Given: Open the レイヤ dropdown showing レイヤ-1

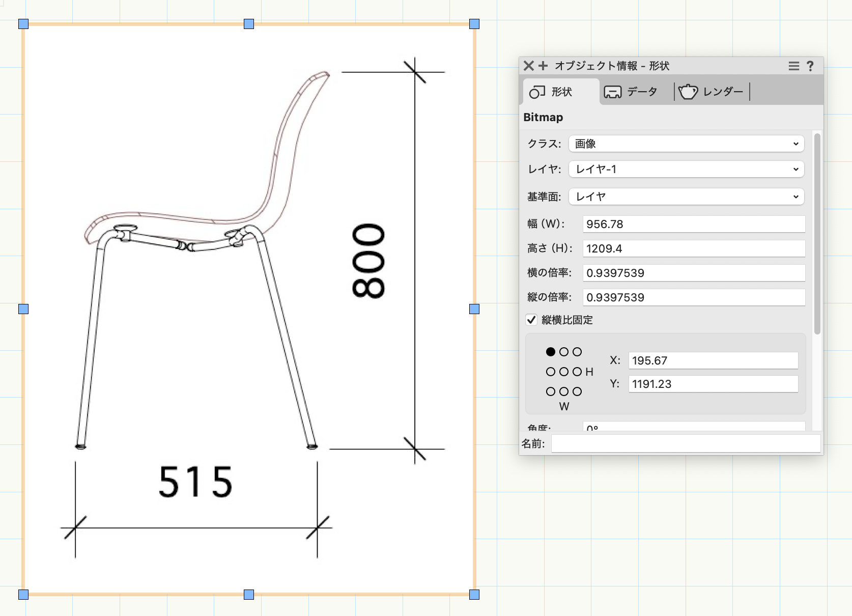Looking at the screenshot, I should point(686,169).
